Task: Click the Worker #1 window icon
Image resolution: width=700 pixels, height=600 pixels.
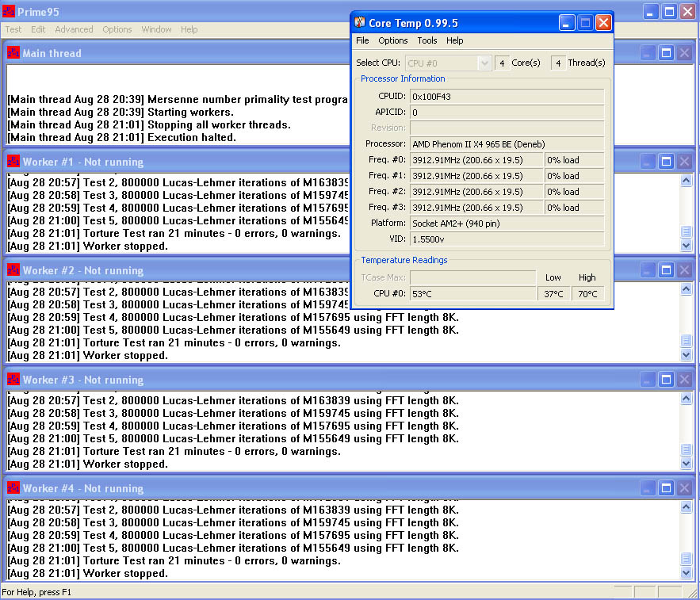Action: point(13,161)
